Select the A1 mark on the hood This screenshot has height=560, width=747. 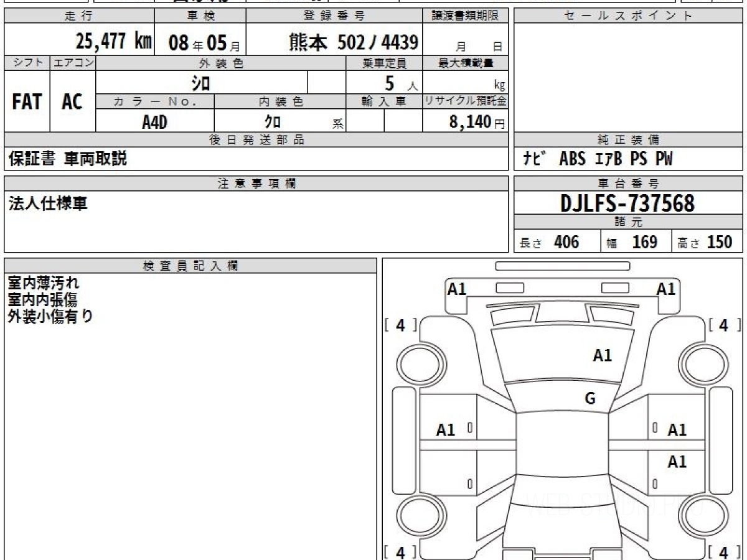(x=602, y=355)
